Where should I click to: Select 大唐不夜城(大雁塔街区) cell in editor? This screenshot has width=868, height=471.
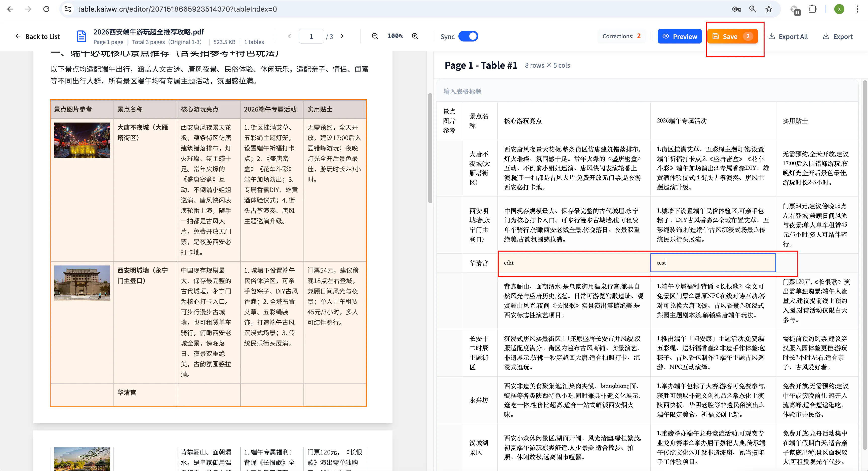click(x=480, y=168)
